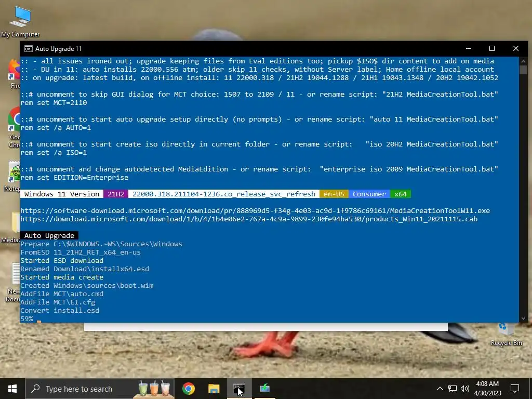This screenshot has width=532, height=399.
Task: Click the Convert install.esd line
Action: 60,311
